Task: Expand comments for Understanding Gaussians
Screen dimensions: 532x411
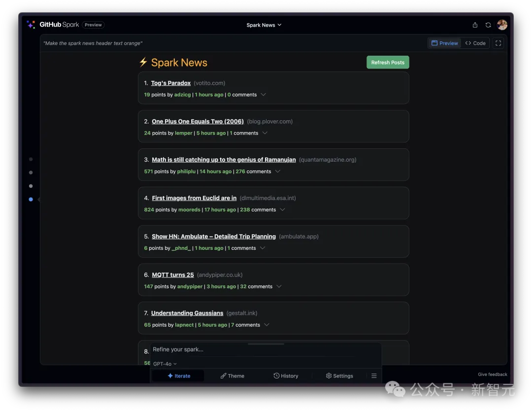Action: 266,325
